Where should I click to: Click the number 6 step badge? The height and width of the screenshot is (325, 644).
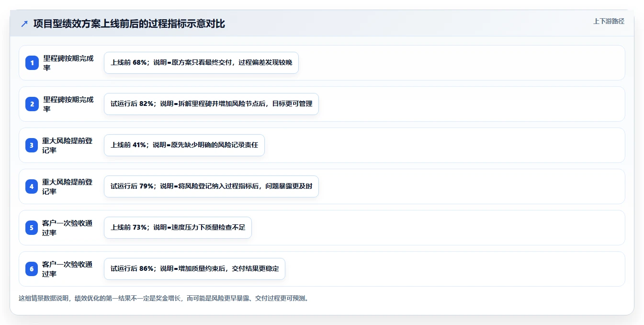(x=32, y=269)
